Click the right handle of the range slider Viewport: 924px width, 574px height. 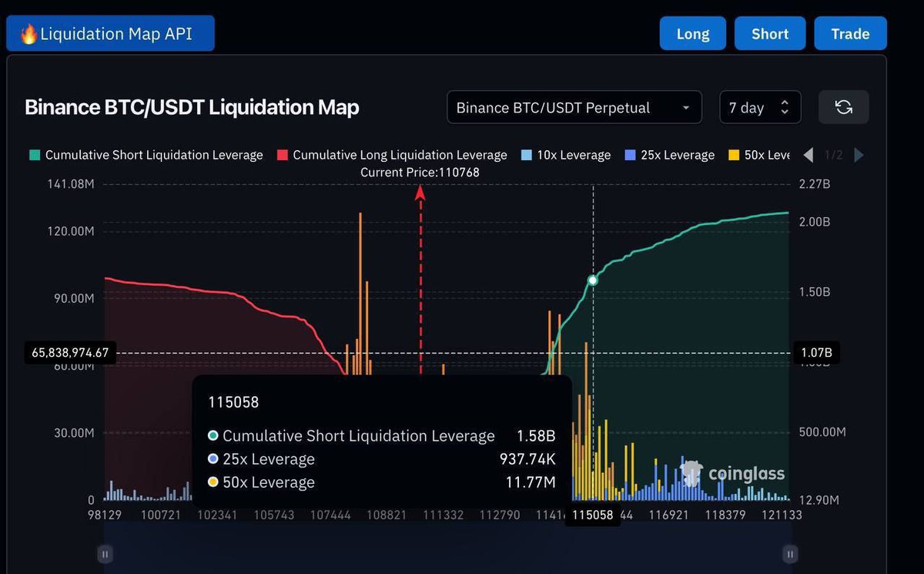(789, 554)
